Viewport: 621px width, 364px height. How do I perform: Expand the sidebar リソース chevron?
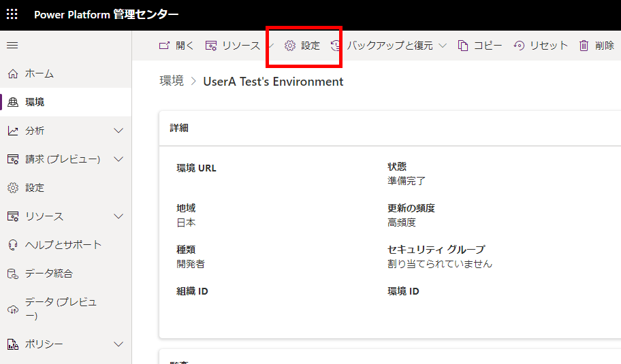pos(118,216)
